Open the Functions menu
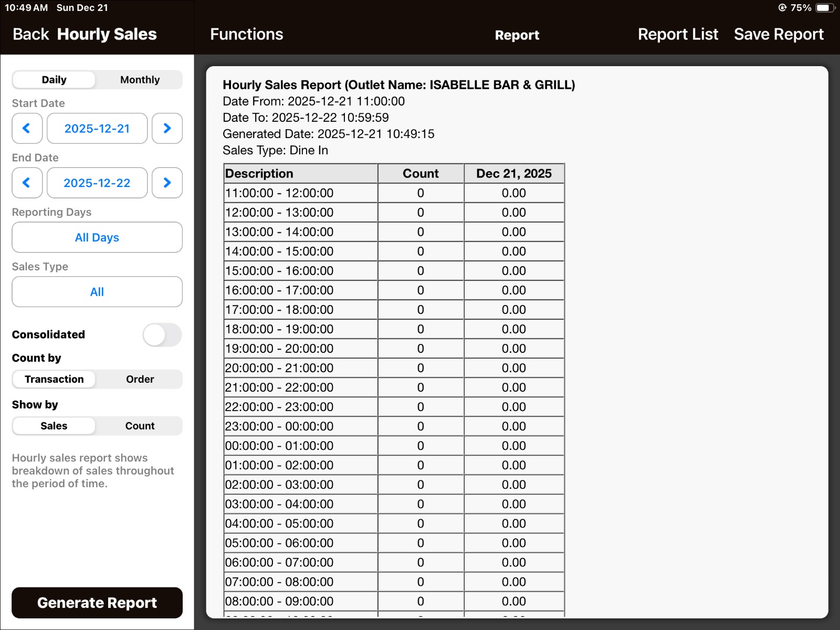Screen dimensions: 840x630 246,34
